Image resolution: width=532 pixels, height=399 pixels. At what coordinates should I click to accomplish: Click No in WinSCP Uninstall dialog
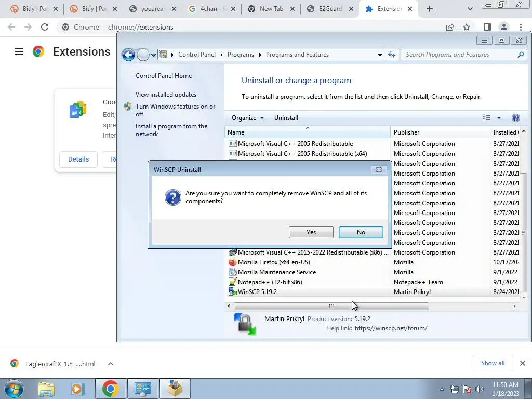pos(361,232)
